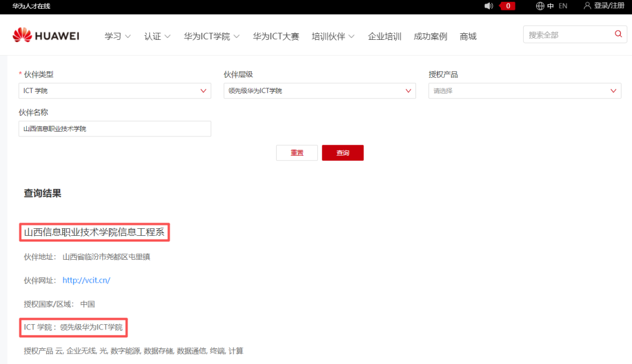Click the Huawei logo

(46, 35)
